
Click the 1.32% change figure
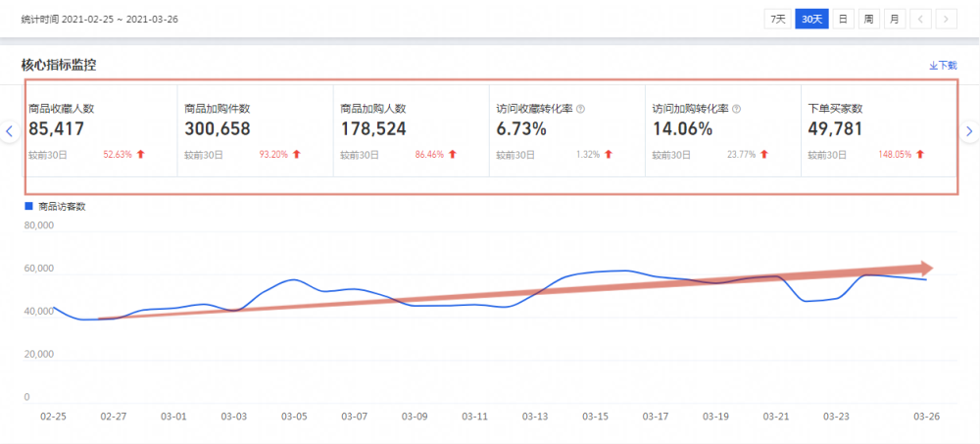(x=588, y=155)
